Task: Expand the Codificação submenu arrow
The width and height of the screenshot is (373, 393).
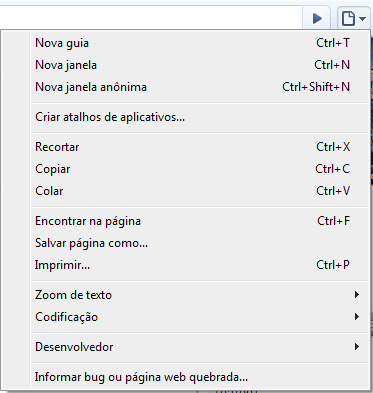Action: [357, 317]
